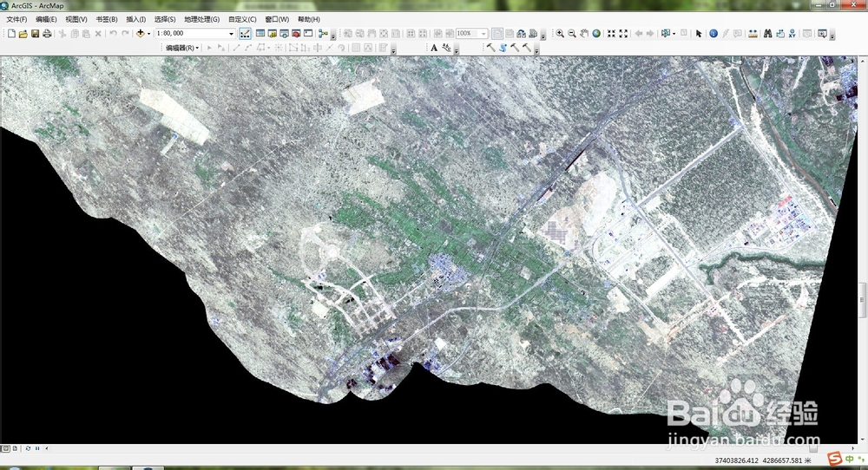The image size is (868, 470).
Task: Toggle the Editor toolbar button
Action: (244, 34)
